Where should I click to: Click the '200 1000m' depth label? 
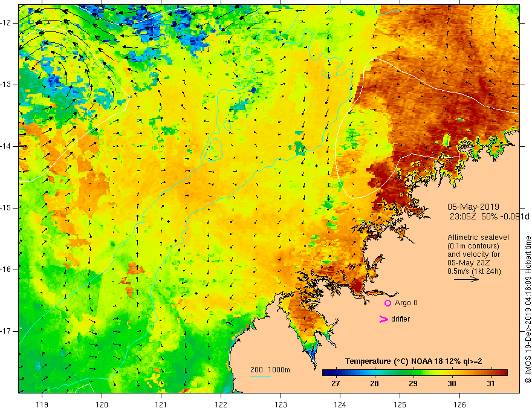270,370
